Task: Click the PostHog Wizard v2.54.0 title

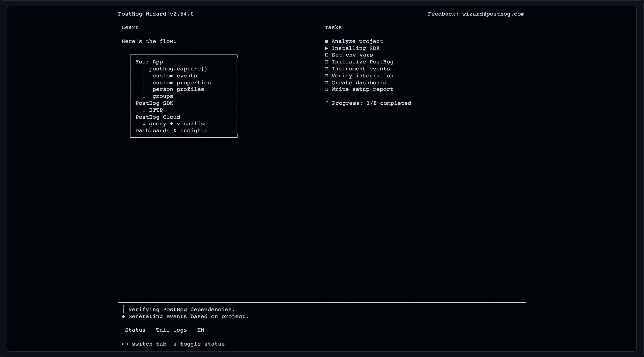Action: pyautogui.click(x=156, y=14)
